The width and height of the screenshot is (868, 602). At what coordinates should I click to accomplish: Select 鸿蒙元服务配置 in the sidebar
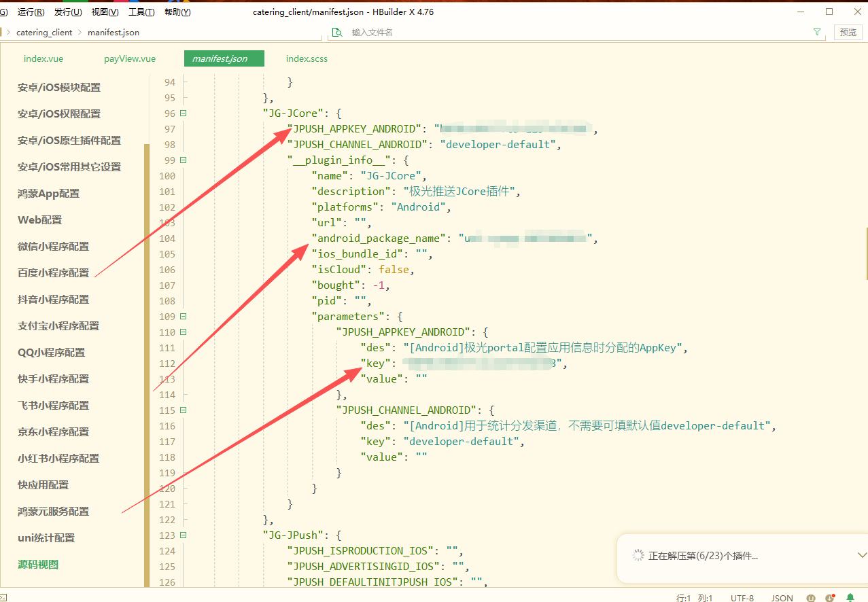coord(53,512)
